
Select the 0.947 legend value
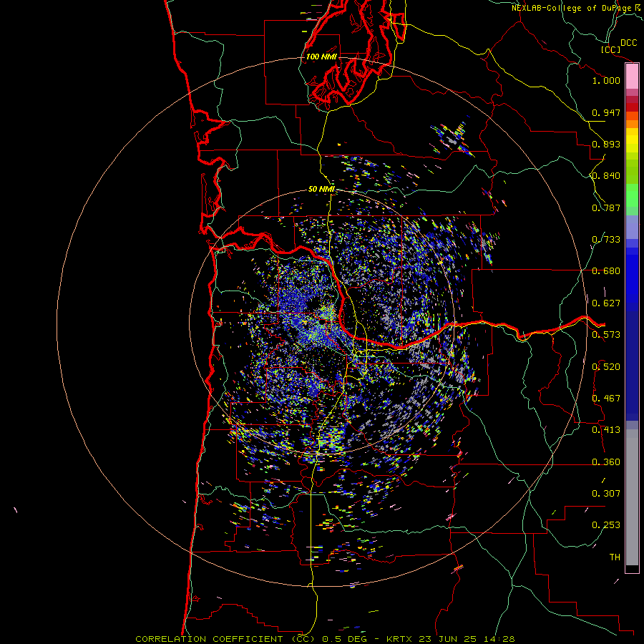(606, 112)
